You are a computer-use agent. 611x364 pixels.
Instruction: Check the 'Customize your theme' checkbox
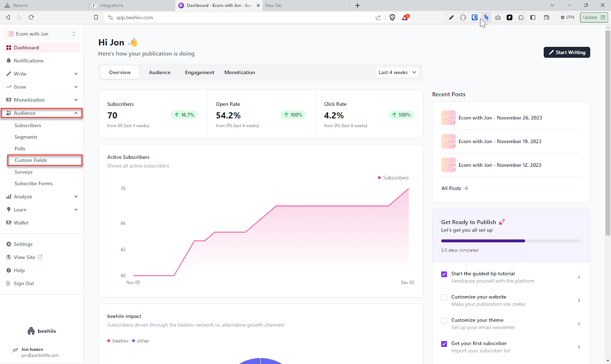coord(444,321)
